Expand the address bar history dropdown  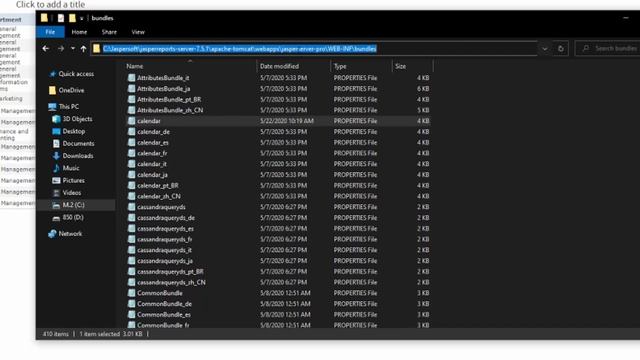(544, 49)
